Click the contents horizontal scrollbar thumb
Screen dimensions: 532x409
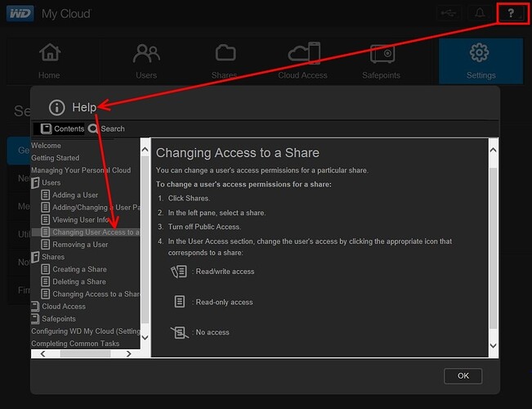pyautogui.click(x=85, y=353)
